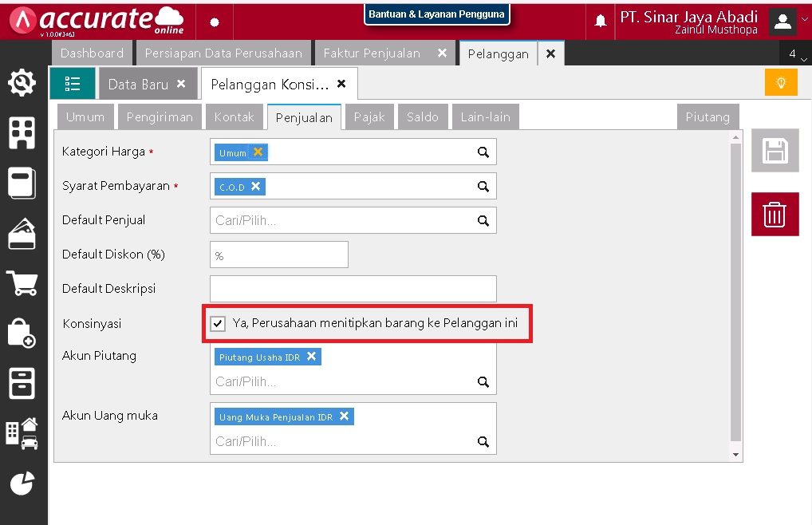Click the list view icon button
This screenshot has width=812, height=525.
click(73, 84)
